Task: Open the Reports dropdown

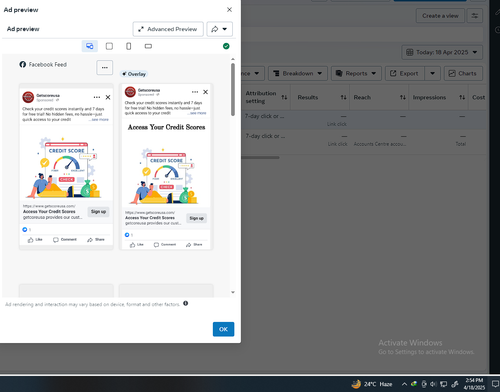Action: pyautogui.click(x=356, y=73)
